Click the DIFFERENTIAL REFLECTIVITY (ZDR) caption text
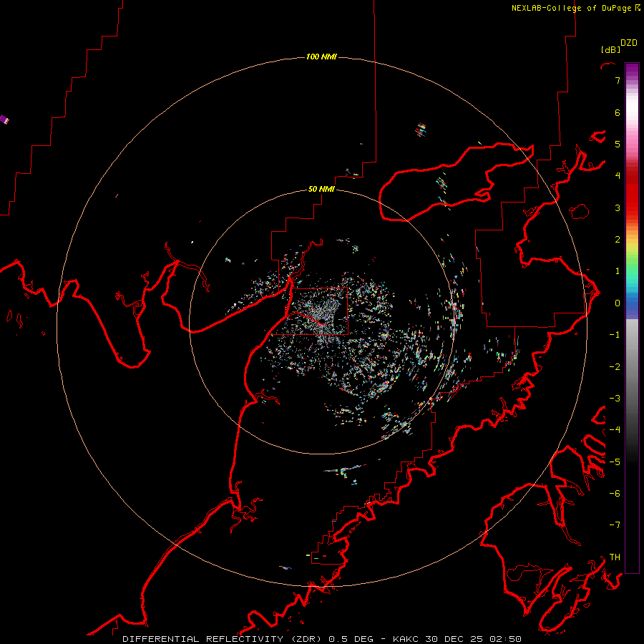 point(223,639)
